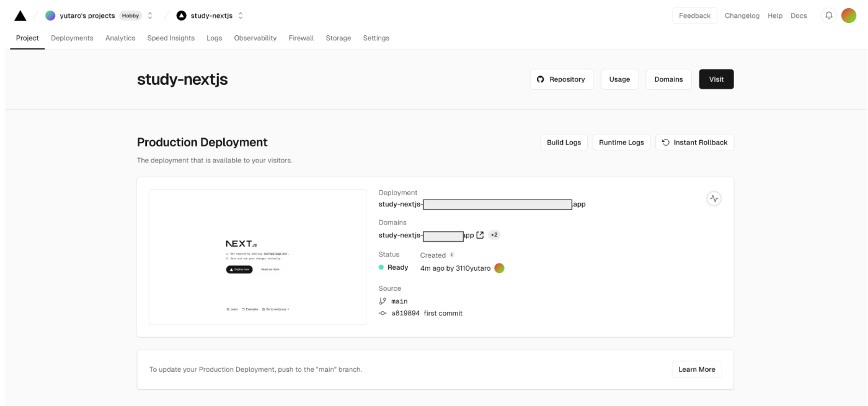Open commit a819894 first commit
Screen dimensions: 868x406
coord(427,313)
